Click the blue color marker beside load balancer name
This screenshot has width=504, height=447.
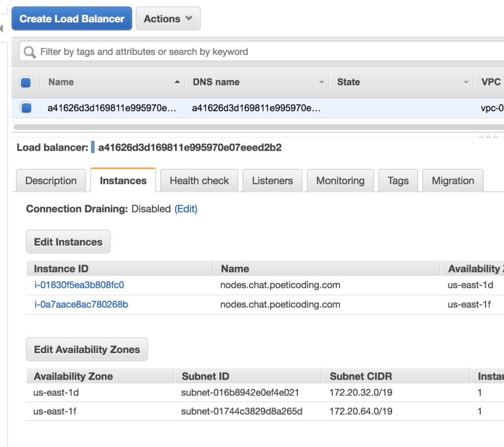[93, 147]
